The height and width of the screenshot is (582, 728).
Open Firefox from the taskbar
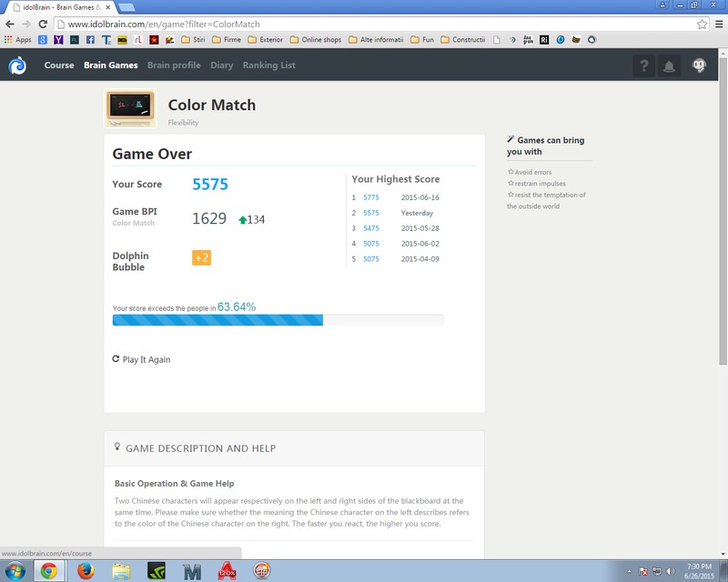pos(86,571)
